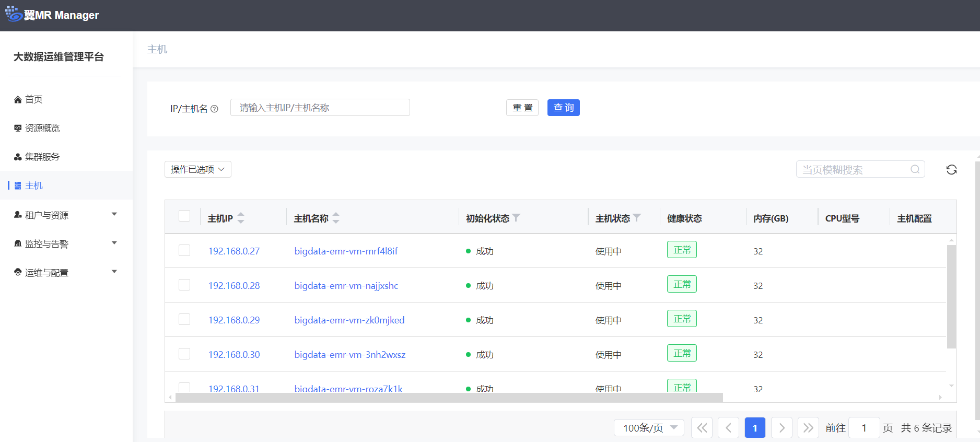Open 租户与资源 menu label

46,215
